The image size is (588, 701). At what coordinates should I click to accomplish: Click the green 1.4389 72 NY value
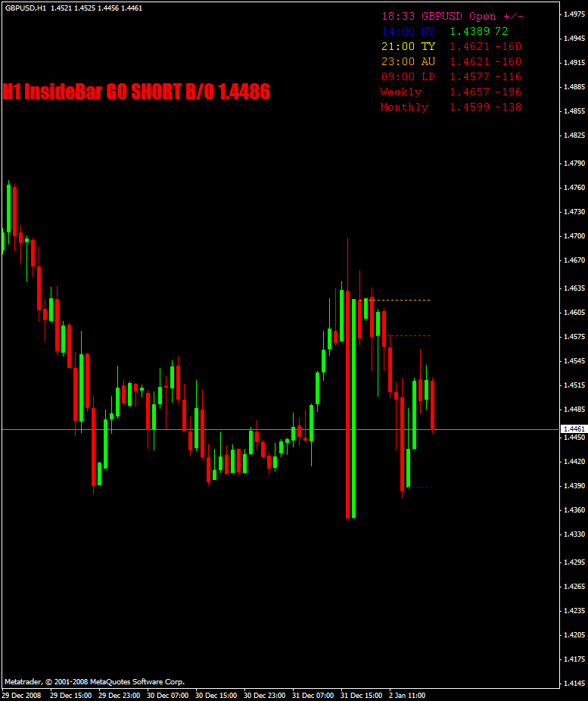point(479,31)
